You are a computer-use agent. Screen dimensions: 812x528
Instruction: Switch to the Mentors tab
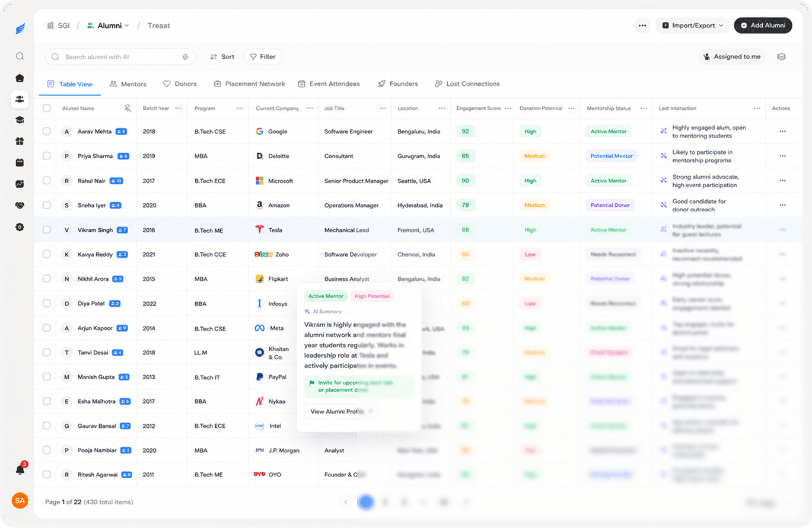pyautogui.click(x=128, y=84)
